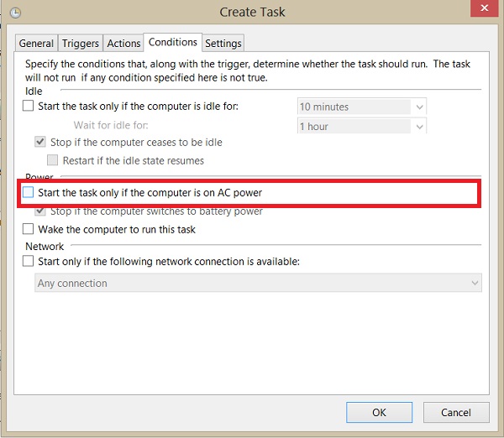Click the Task Scheduler clock icon in title bar

point(15,13)
